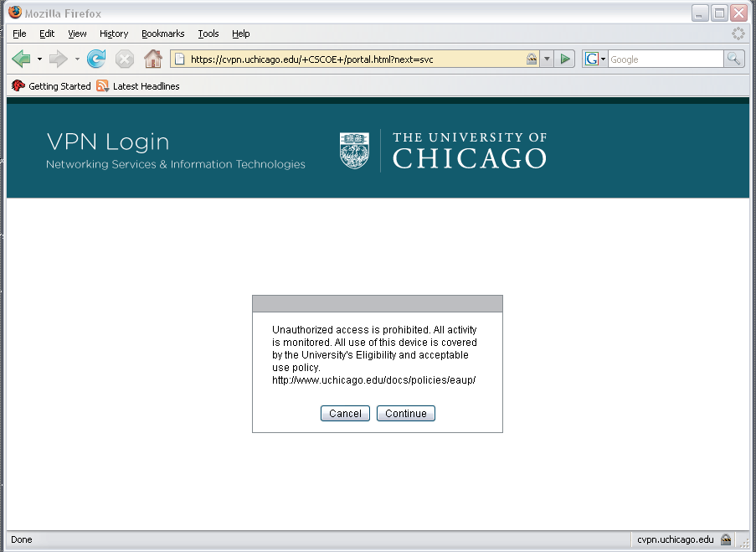Viewport: 756px width, 552px height.
Task: Open the Help menu
Action: pyautogui.click(x=240, y=34)
